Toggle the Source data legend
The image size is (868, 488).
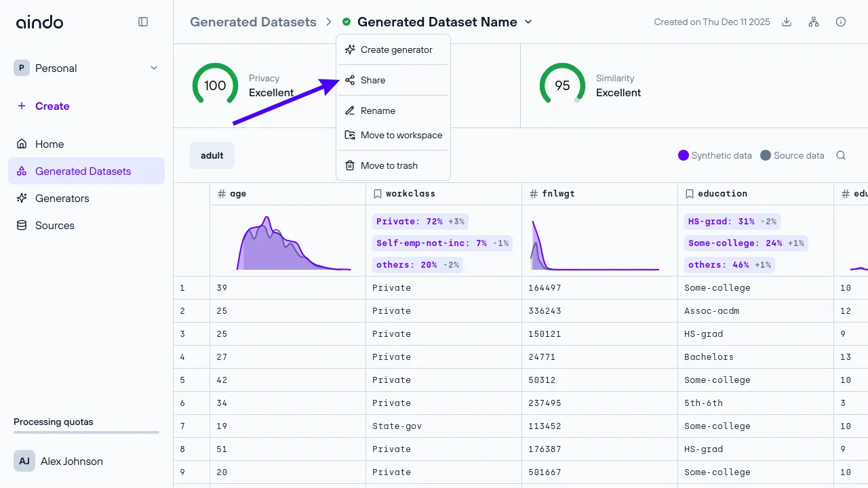click(793, 155)
